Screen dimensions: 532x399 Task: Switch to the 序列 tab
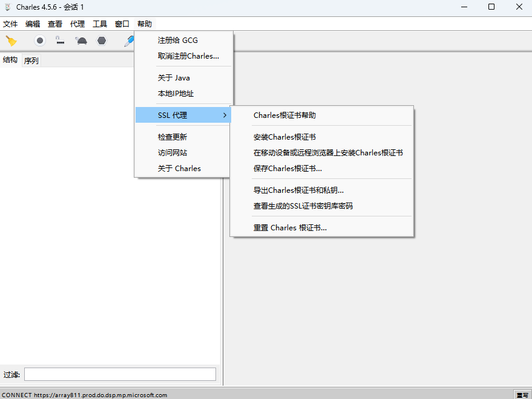point(31,60)
